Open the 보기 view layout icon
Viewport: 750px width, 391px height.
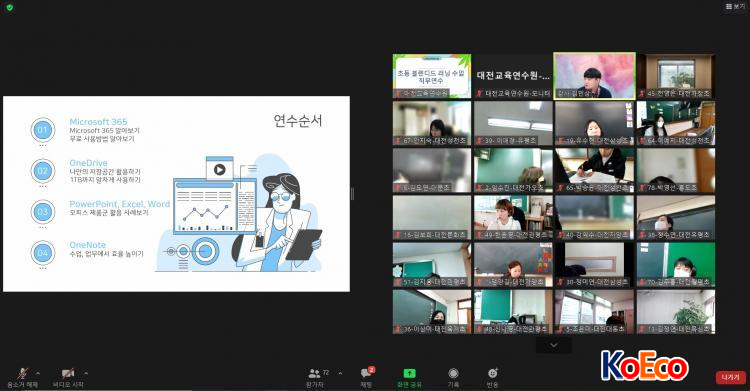pyautogui.click(x=735, y=6)
